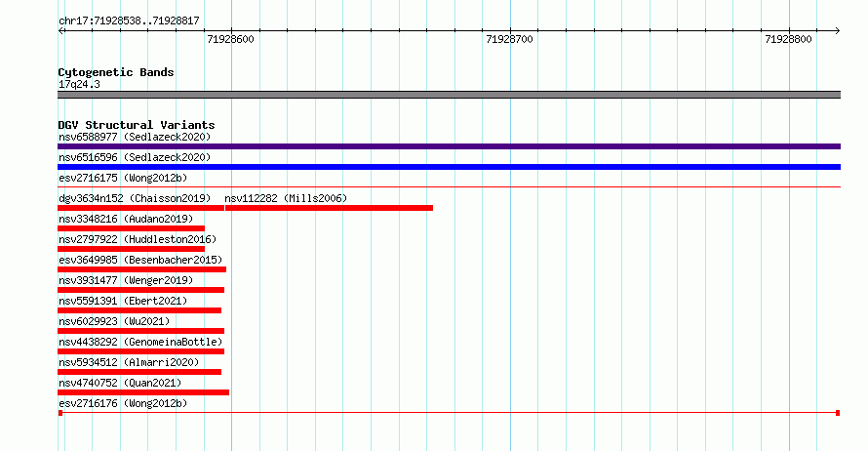Click the red nsv112282 variant bar

(x=329, y=208)
